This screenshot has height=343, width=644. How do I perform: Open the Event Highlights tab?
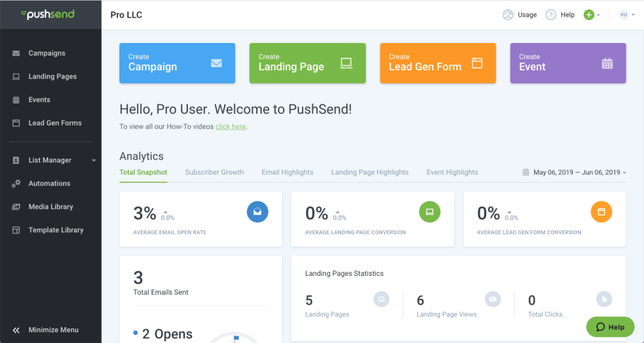pos(452,172)
